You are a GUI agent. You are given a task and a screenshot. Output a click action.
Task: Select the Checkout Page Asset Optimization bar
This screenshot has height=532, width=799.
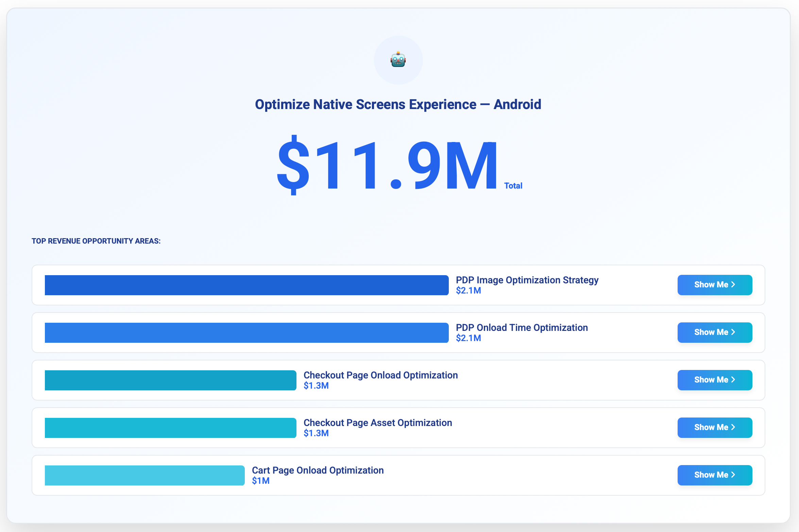click(170, 428)
